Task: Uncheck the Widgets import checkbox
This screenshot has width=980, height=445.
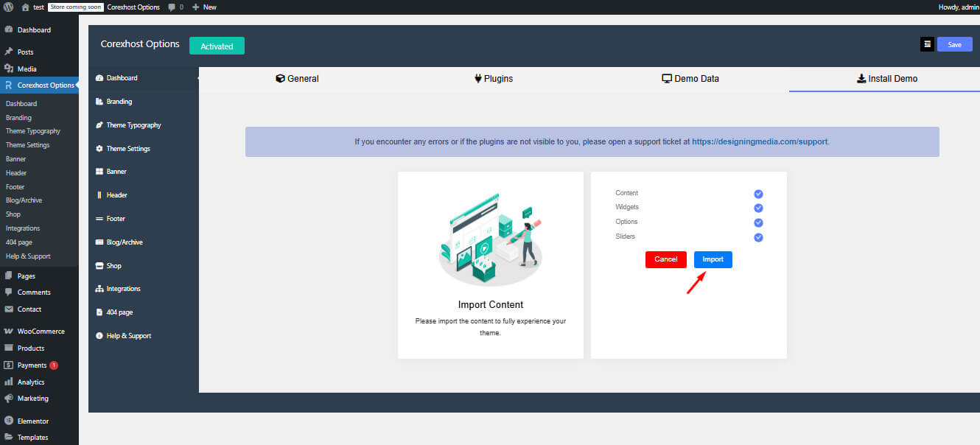Action: click(758, 209)
